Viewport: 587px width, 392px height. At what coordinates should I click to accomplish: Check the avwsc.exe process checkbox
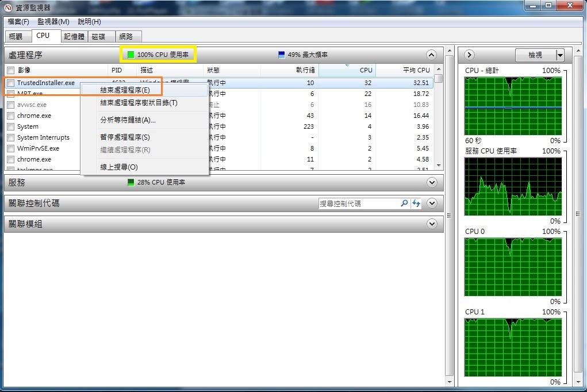(11, 105)
